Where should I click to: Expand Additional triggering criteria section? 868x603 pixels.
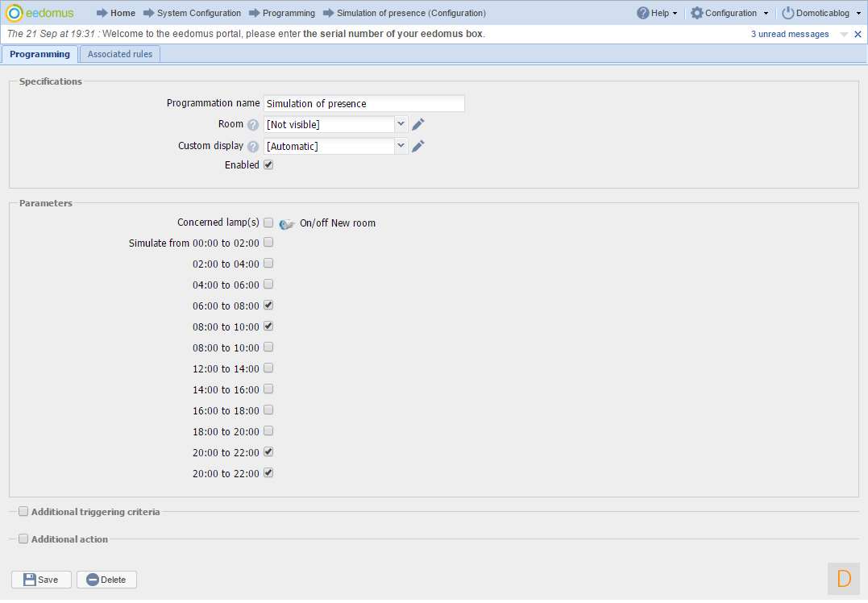[x=23, y=511]
